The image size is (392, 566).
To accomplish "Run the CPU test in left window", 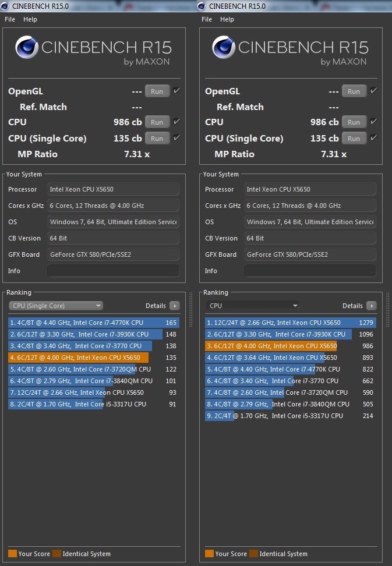I will pos(157,122).
